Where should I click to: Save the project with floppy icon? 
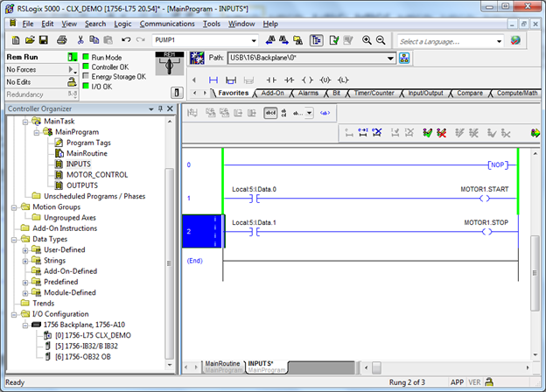click(x=44, y=40)
